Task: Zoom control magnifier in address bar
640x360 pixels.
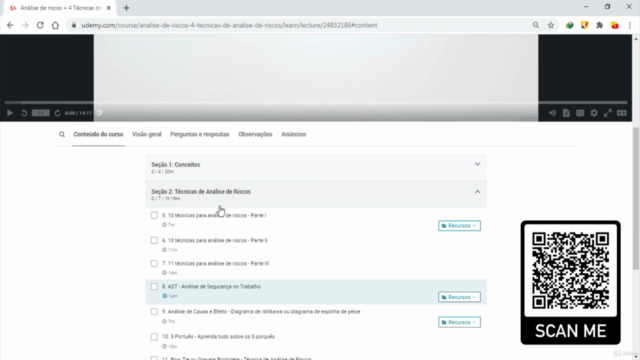Action: pos(536,25)
